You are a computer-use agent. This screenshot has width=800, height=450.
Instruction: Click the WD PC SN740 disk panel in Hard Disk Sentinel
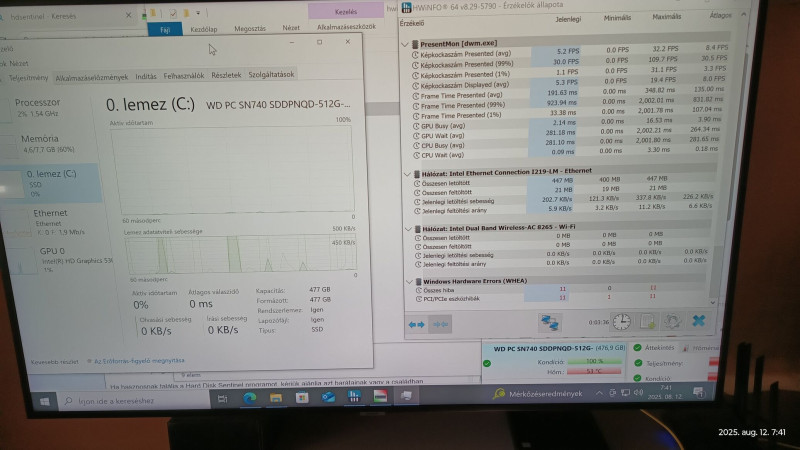(x=555, y=363)
